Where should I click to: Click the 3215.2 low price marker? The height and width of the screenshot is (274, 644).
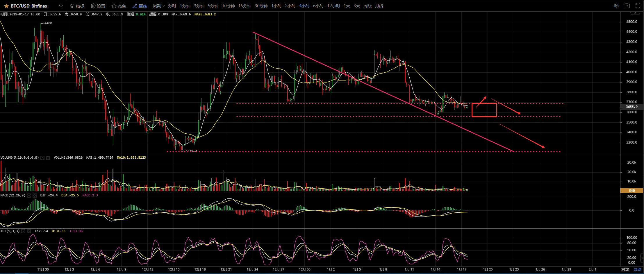(x=190, y=151)
